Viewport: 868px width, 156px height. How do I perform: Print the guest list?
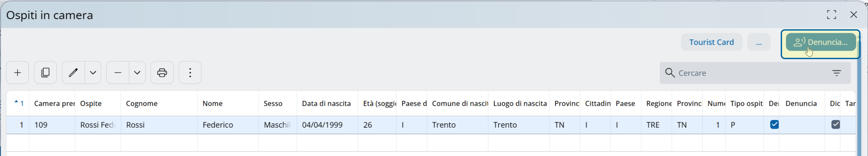coord(162,73)
